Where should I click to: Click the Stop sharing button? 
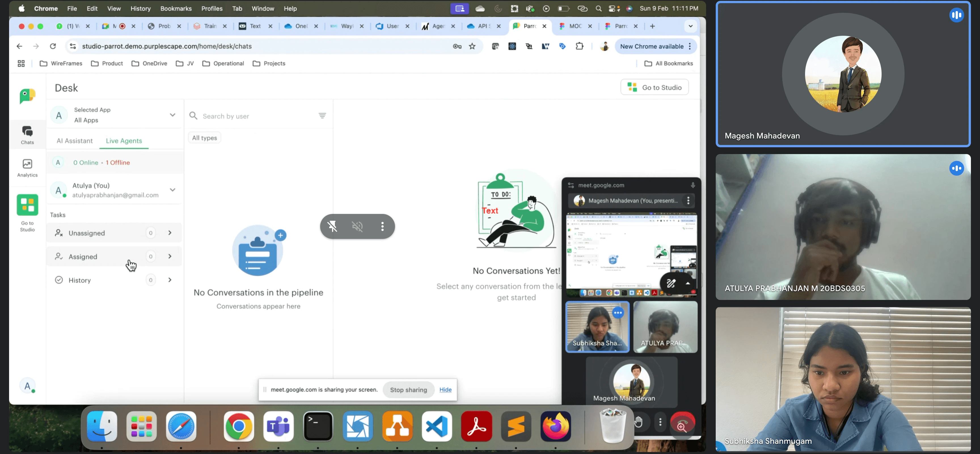(x=408, y=390)
